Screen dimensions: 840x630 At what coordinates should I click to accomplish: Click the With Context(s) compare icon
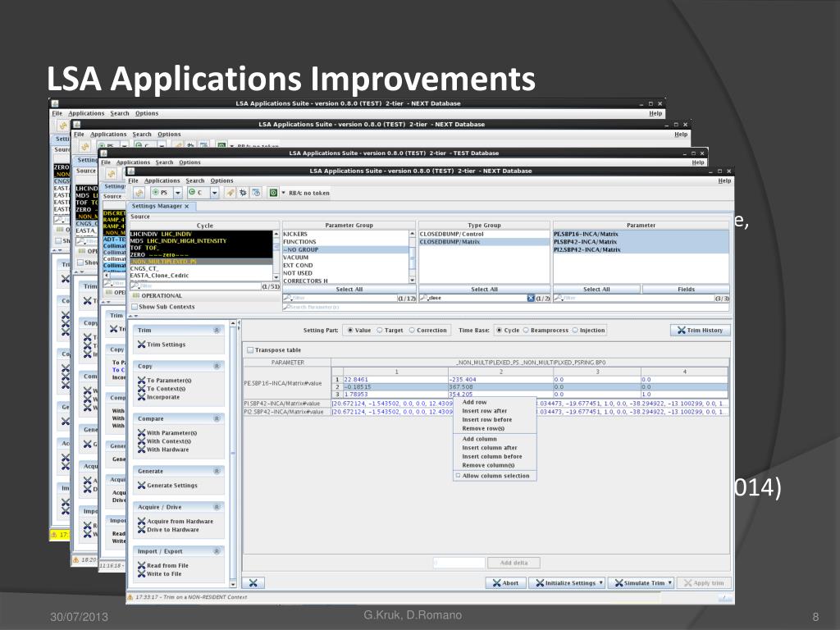tap(141, 441)
